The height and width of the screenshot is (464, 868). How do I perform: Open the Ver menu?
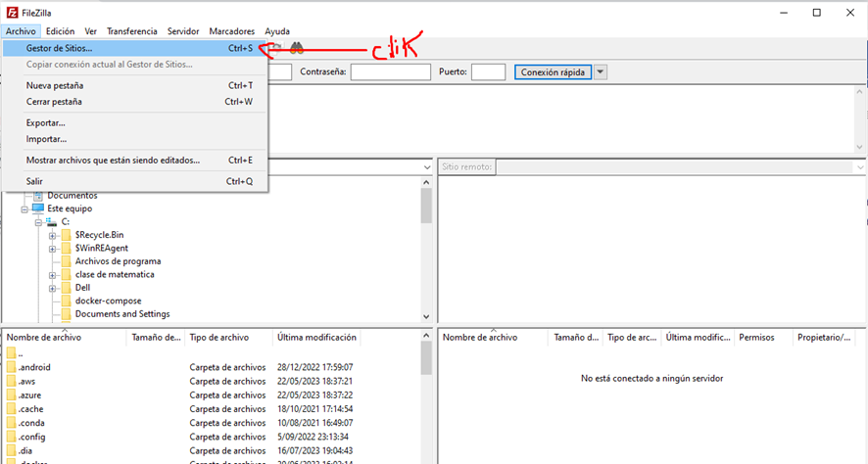point(91,31)
